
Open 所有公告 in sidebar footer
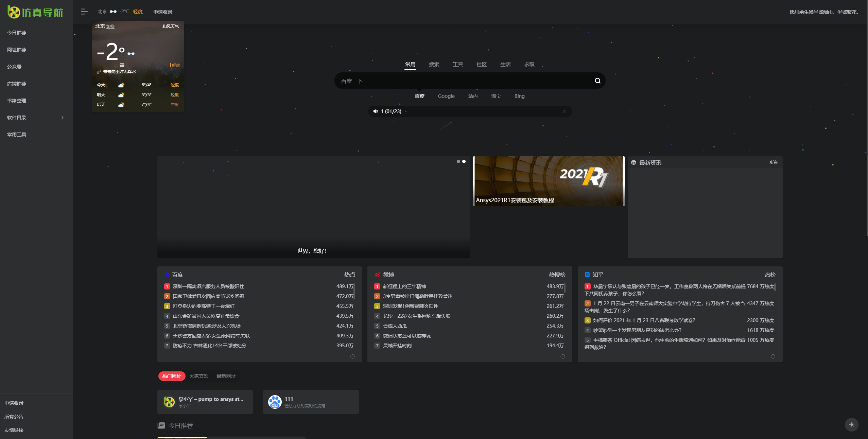coord(14,417)
